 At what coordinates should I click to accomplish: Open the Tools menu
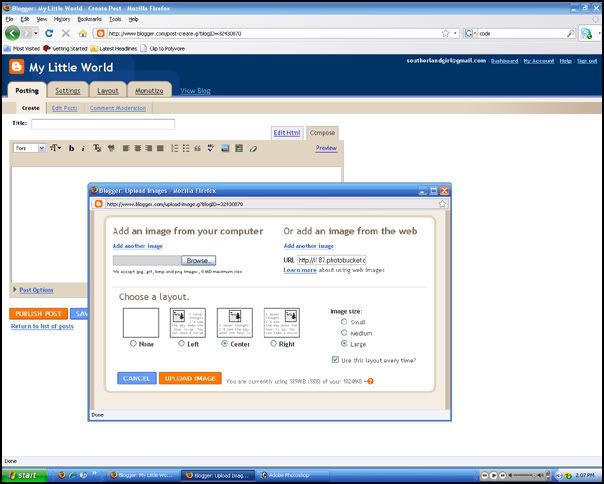[x=115, y=19]
